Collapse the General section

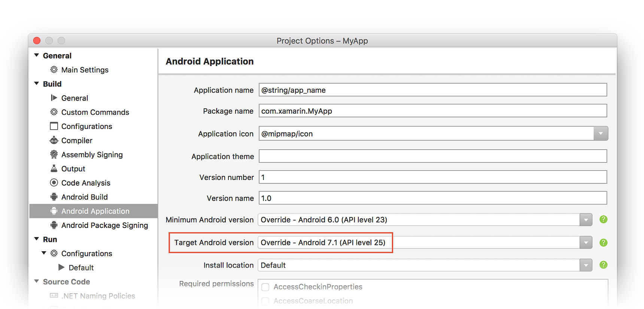(x=36, y=55)
